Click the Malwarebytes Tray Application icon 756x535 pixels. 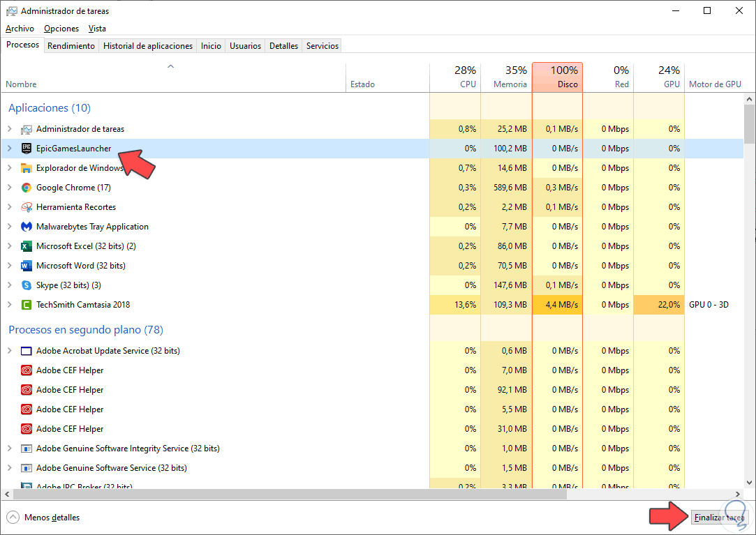tap(27, 227)
